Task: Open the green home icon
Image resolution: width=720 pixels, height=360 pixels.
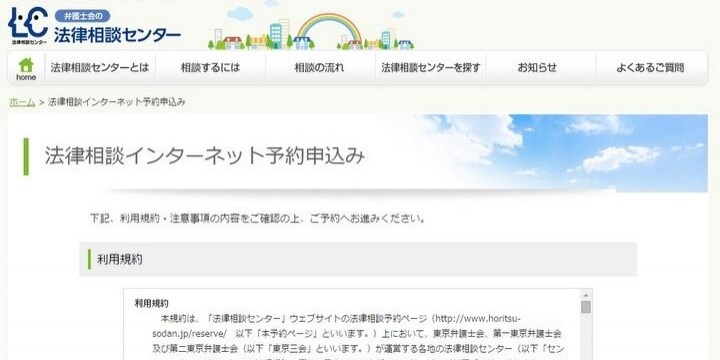Action: [26, 68]
